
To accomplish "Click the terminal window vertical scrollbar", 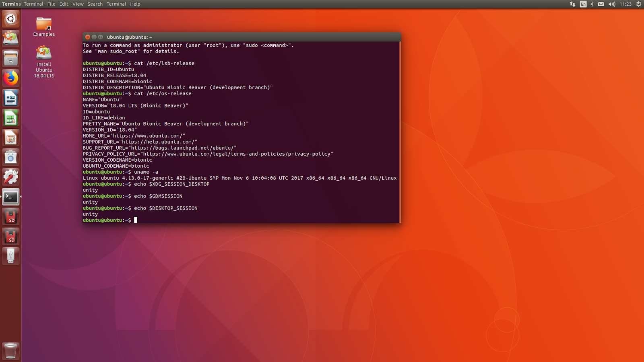I will click(x=400, y=132).
